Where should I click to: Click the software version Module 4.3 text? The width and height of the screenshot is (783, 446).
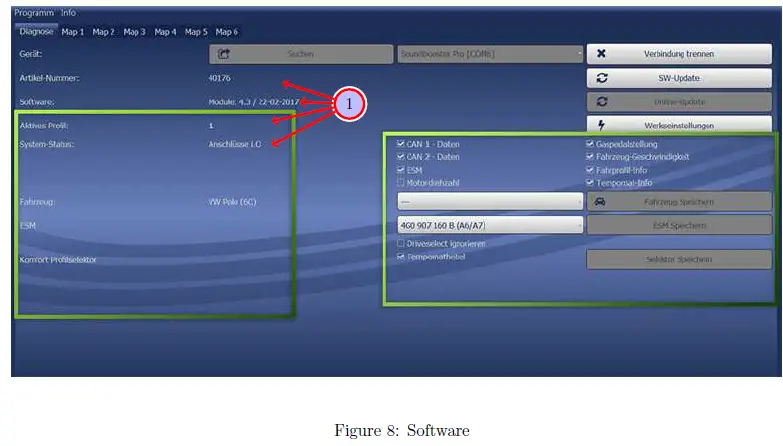coord(254,102)
